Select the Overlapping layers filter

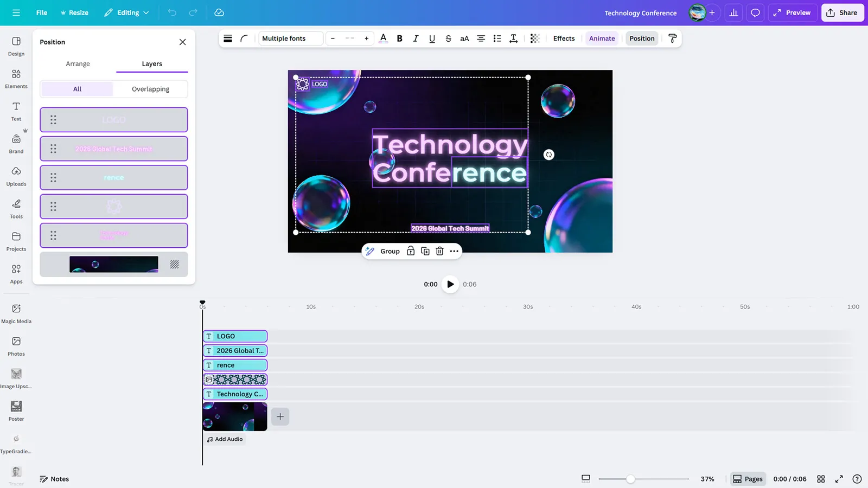[150, 89]
